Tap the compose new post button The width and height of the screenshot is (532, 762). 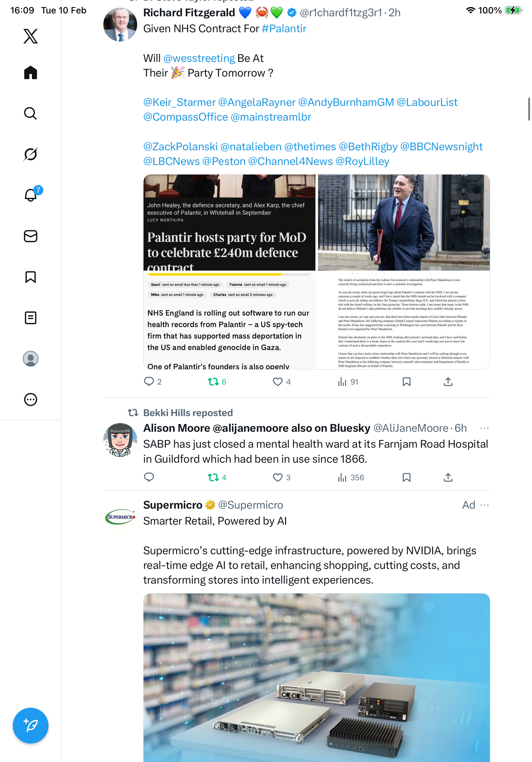click(31, 725)
